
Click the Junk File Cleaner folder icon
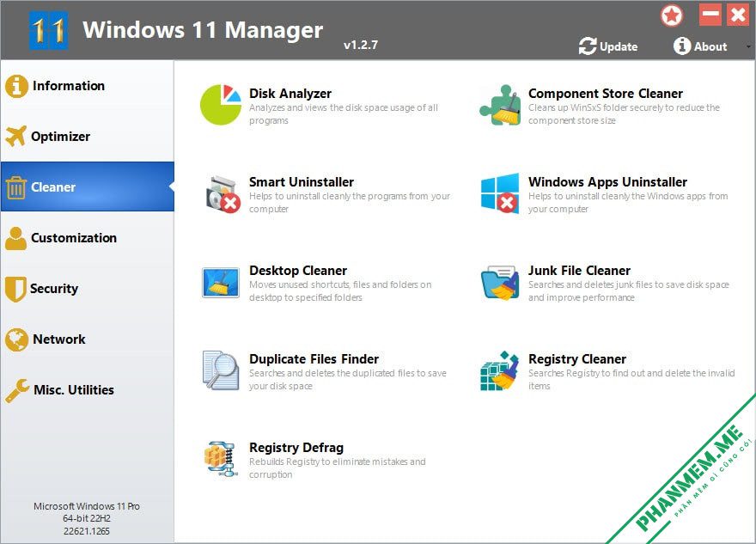coord(500,283)
